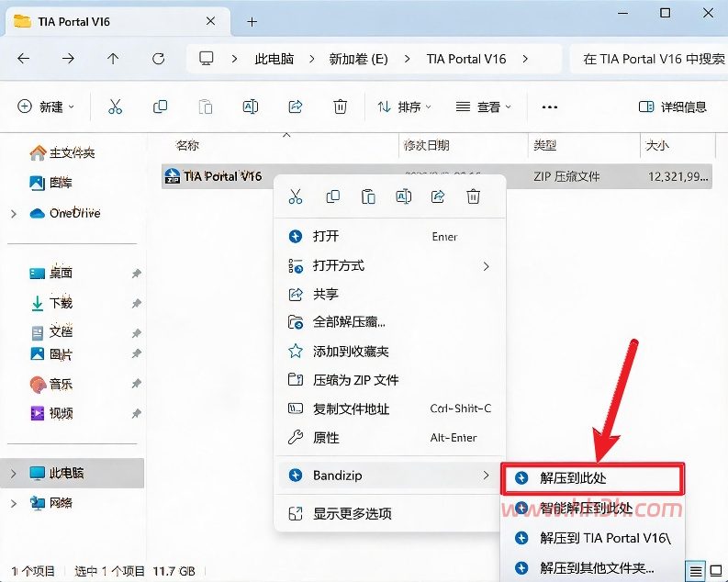The width and height of the screenshot is (728, 582).
Task: Select 共享 in the context menu
Action: tap(389, 295)
